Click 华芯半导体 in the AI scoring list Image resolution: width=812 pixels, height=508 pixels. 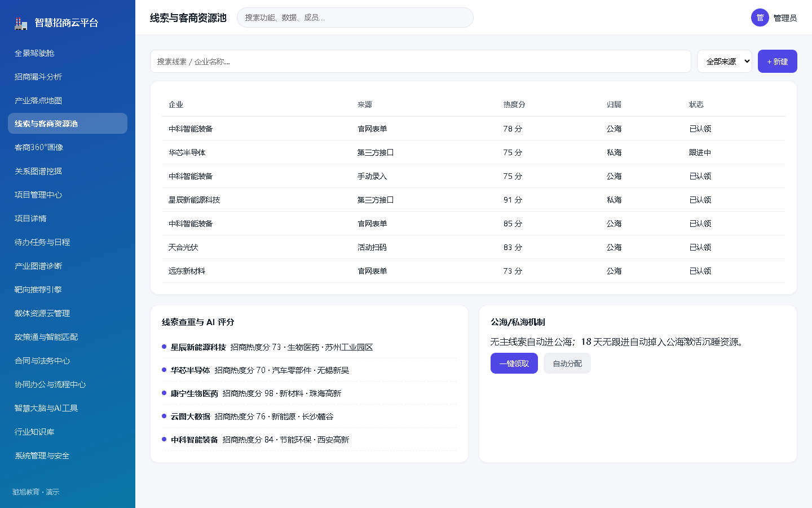tap(191, 370)
